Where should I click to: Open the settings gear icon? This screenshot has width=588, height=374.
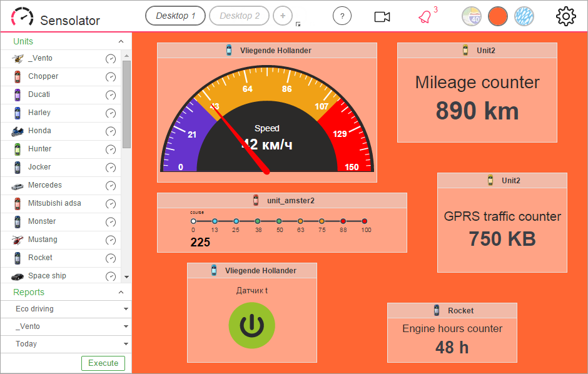[565, 16]
